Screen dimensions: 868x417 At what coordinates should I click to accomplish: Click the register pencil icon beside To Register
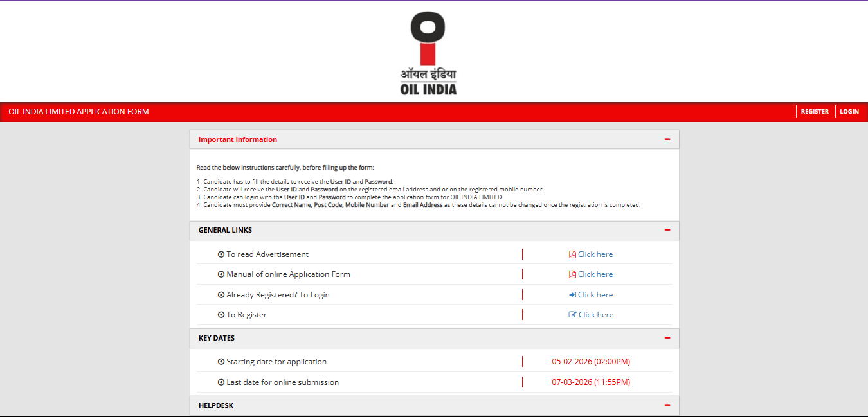click(572, 314)
